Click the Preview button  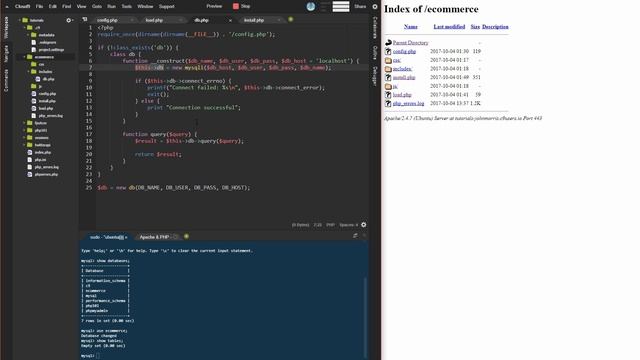click(x=214, y=6)
